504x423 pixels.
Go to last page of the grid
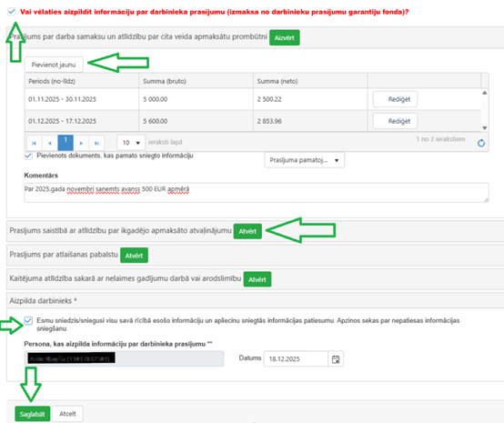coord(96,143)
